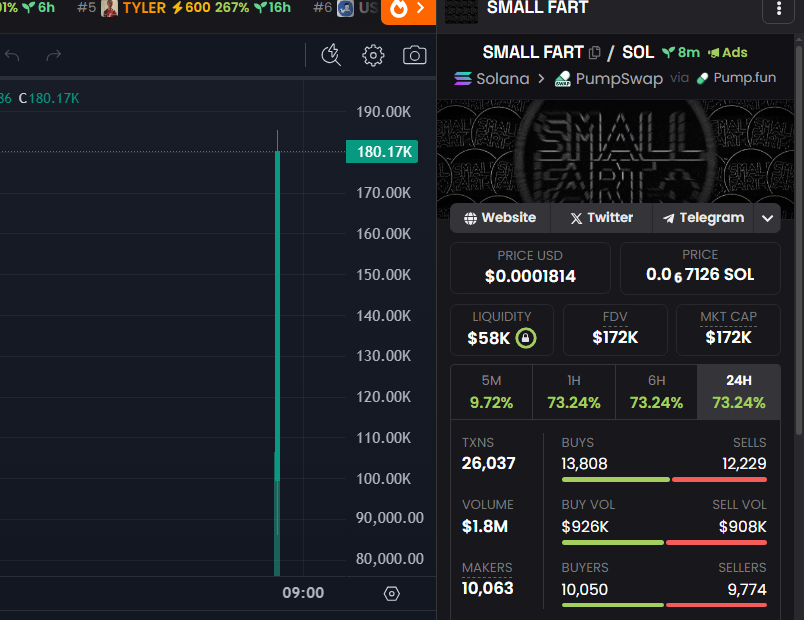
Task: Open trending token #5 TYLER
Action: 184,8
